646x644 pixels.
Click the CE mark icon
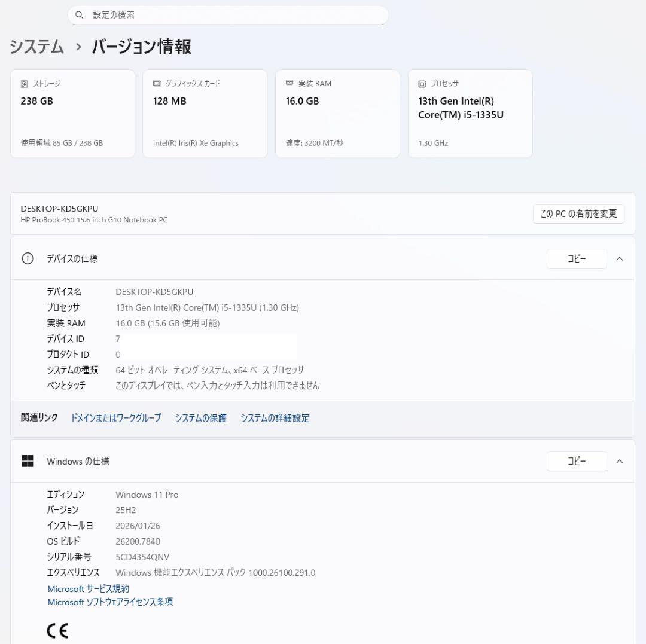[x=57, y=630]
